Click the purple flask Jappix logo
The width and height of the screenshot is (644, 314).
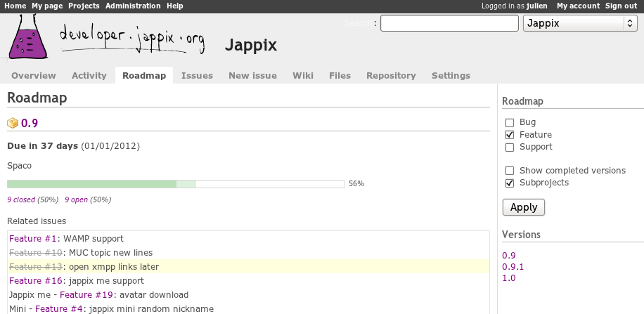pyautogui.click(x=29, y=37)
